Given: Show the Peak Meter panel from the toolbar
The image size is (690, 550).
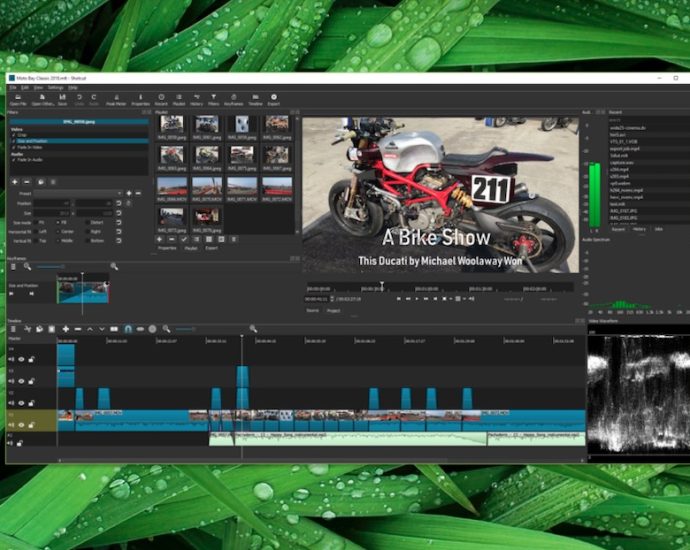Looking at the screenshot, I should point(116,100).
